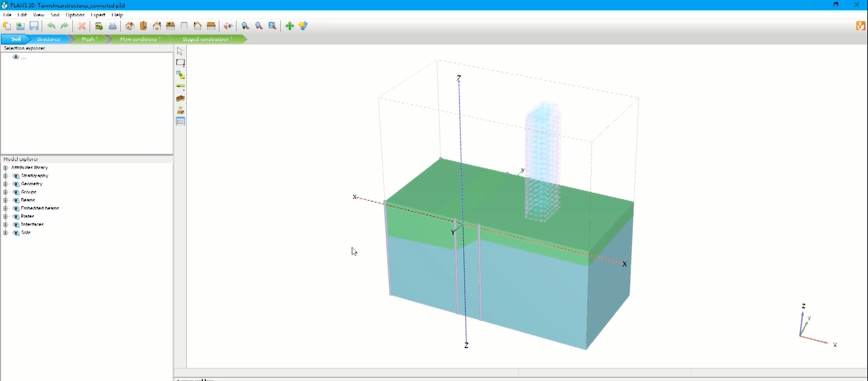Switch to the Soil mode tab
Screen dimensions: 868x381
[x=15, y=39]
